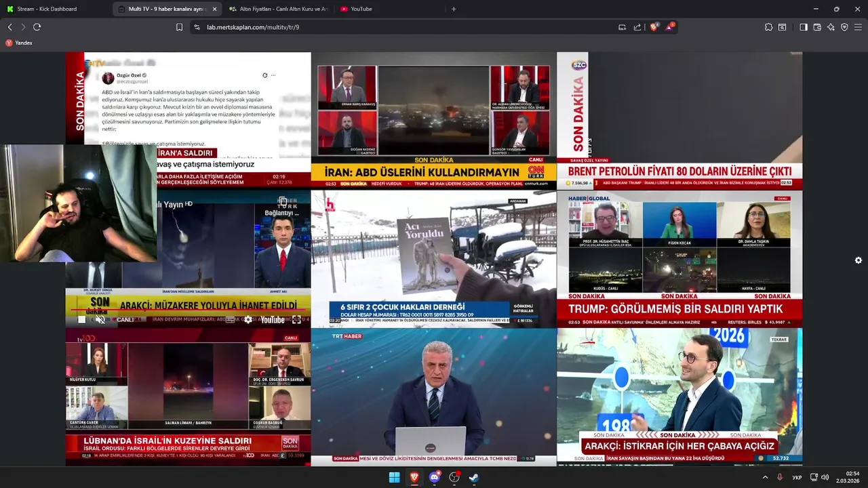Open Discord from the taskbar
Viewport: 868px width, 488px height.
(435, 477)
